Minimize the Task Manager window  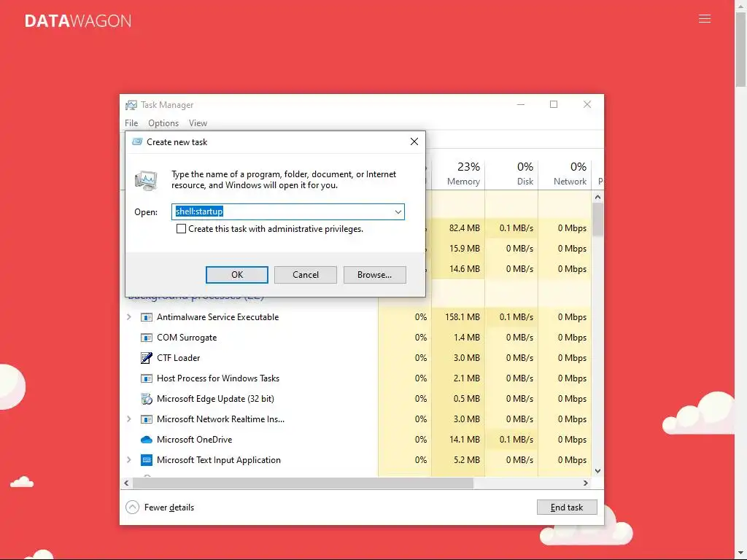point(521,104)
